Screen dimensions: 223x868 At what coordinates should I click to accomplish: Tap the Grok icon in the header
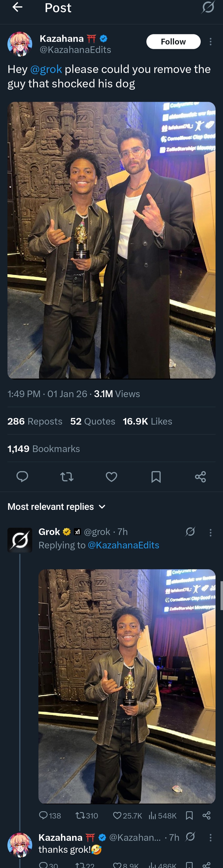point(208,7)
